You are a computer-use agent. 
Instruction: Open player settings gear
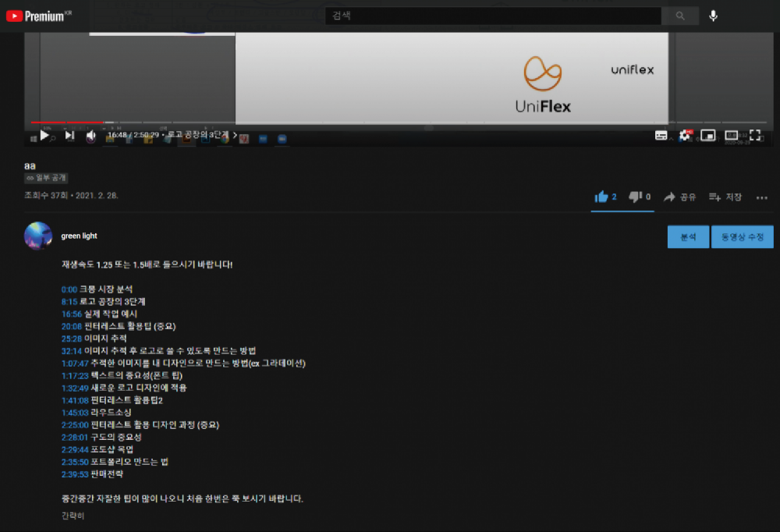[x=685, y=136]
